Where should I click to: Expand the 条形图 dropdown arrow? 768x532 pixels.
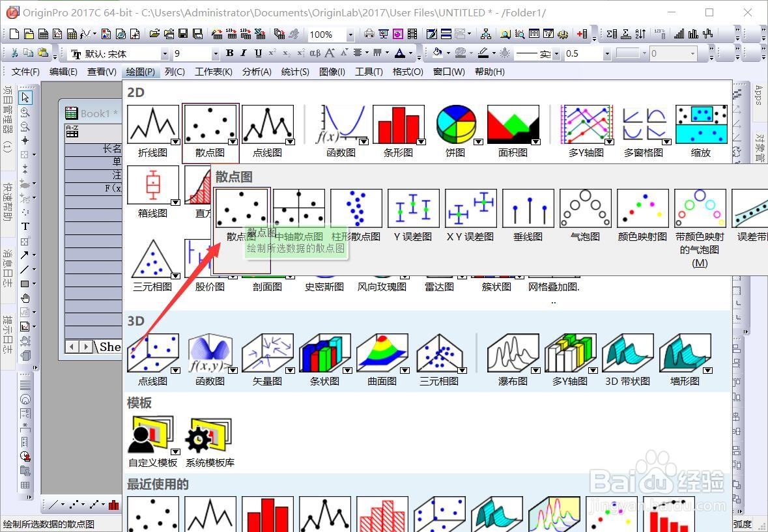click(x=421, y=141)
